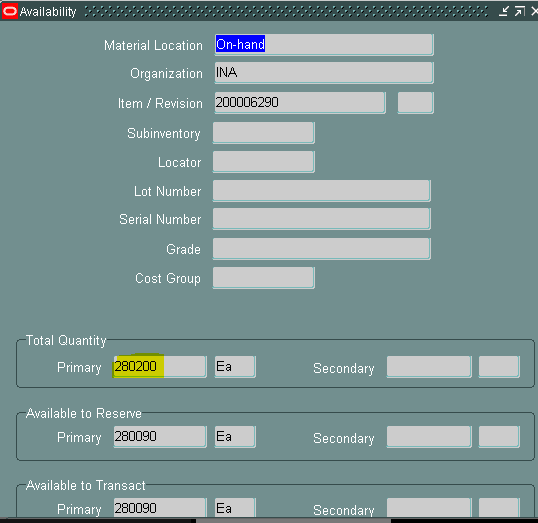538x523 pixels.
Task: Click Available to Reserve Secondary UOM field
Action: pyautogui.click(x=499, y=437)
